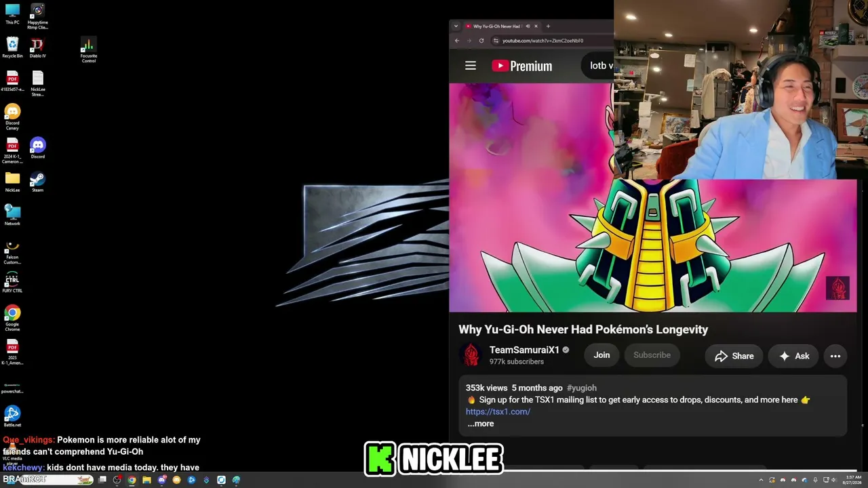868x488 pixels.
Task: Show hidden system tray icons
Action: (761, 480)
